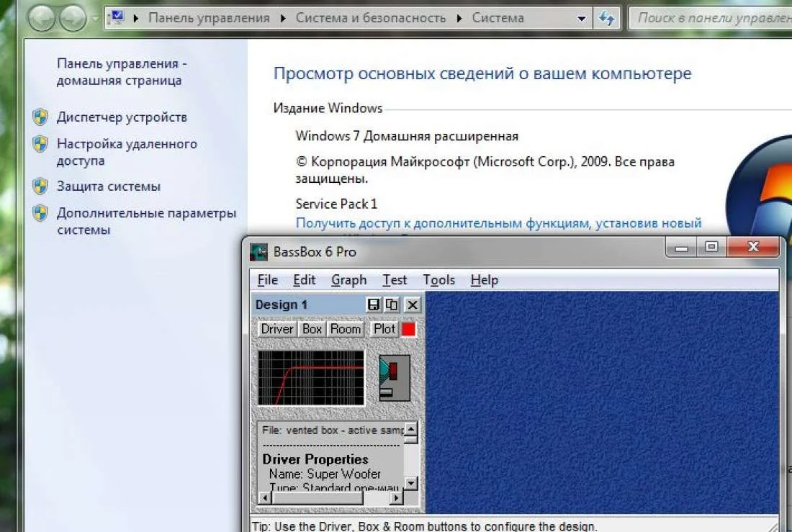Open the recent pages dropdown near navigation arrows
Image resolution: width=792 pixels, height=532 pixels.
pos(96,19)
